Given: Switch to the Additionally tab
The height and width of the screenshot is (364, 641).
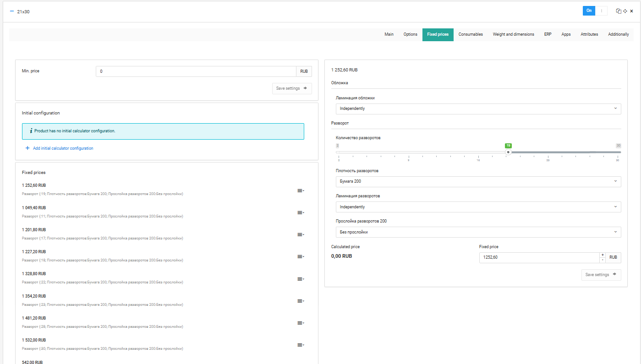Looking at the screenshot, I should [619, 34].
